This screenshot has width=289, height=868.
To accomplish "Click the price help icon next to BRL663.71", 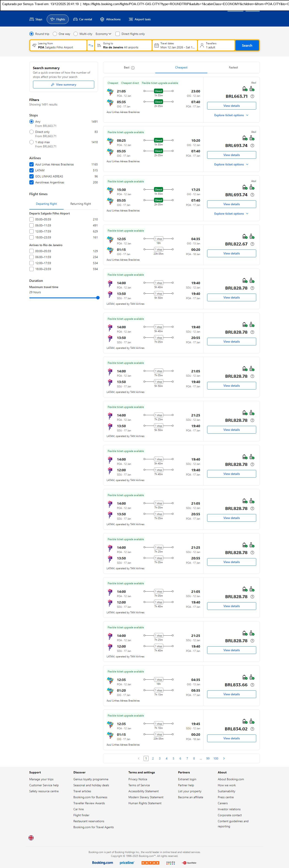I will coord(252,96).
